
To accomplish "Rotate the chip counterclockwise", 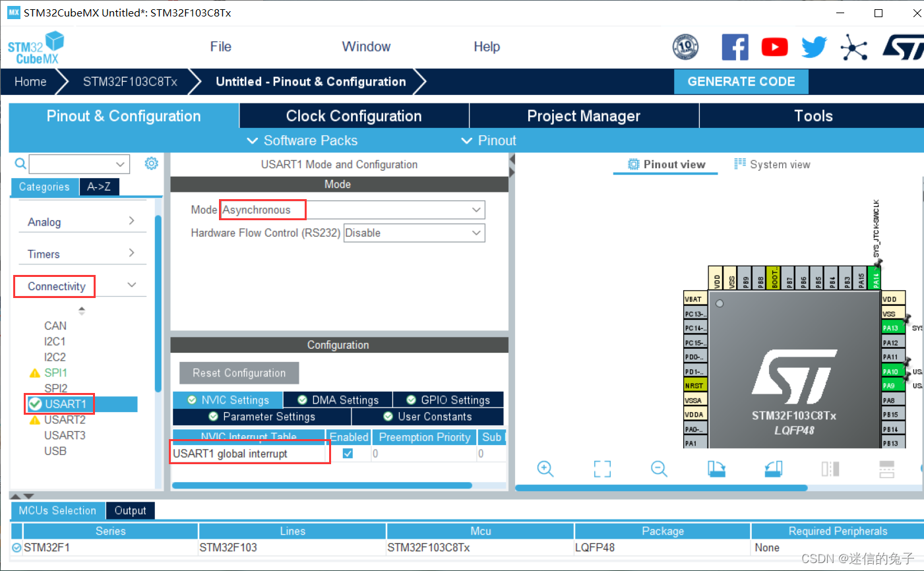I will (773, 469).
